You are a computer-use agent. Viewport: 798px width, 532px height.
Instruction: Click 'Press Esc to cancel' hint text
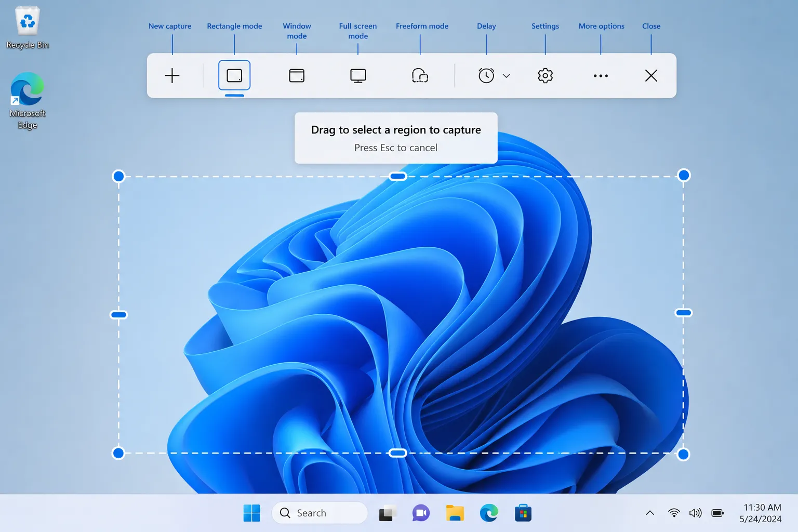[x=396, y=148]
